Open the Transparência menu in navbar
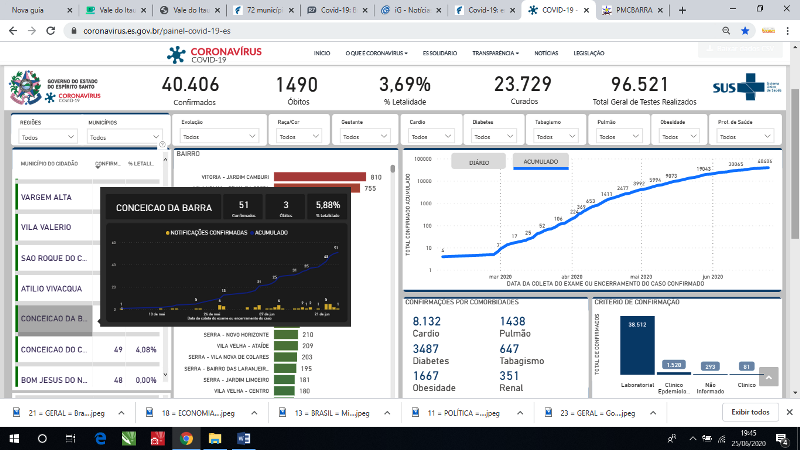Screen dimensions: 800x450 pyautogui.click(x=495, y=53)
